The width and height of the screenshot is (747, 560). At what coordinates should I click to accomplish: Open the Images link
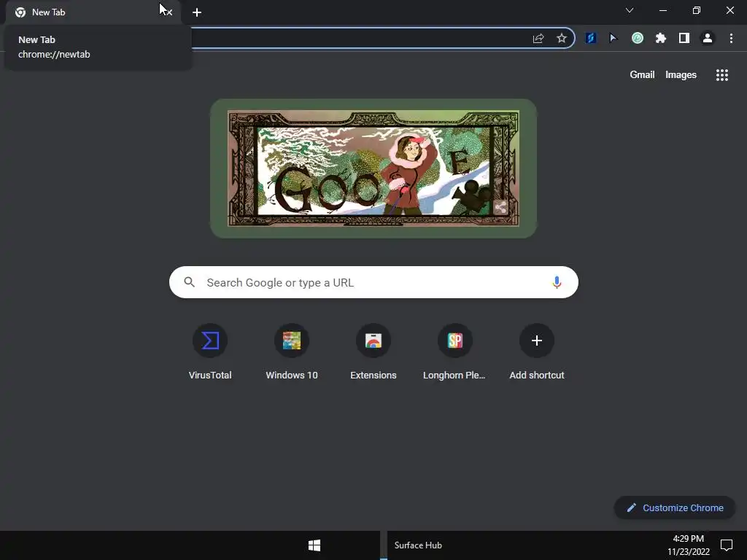681,75
